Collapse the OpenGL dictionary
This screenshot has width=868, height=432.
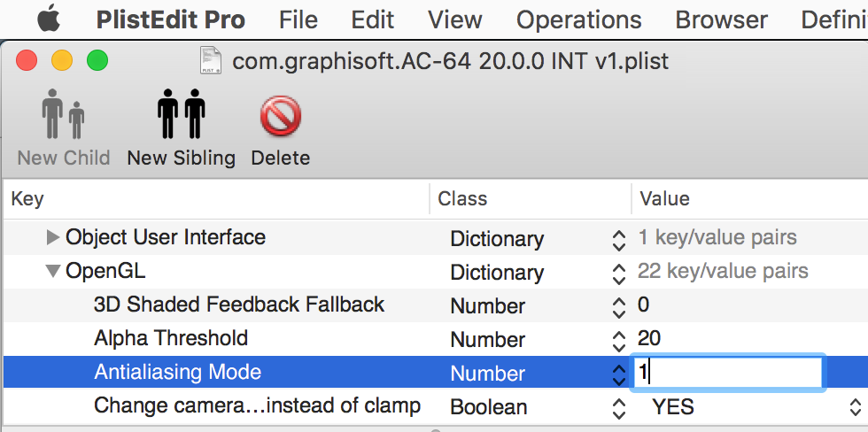[x=53, y=271]
